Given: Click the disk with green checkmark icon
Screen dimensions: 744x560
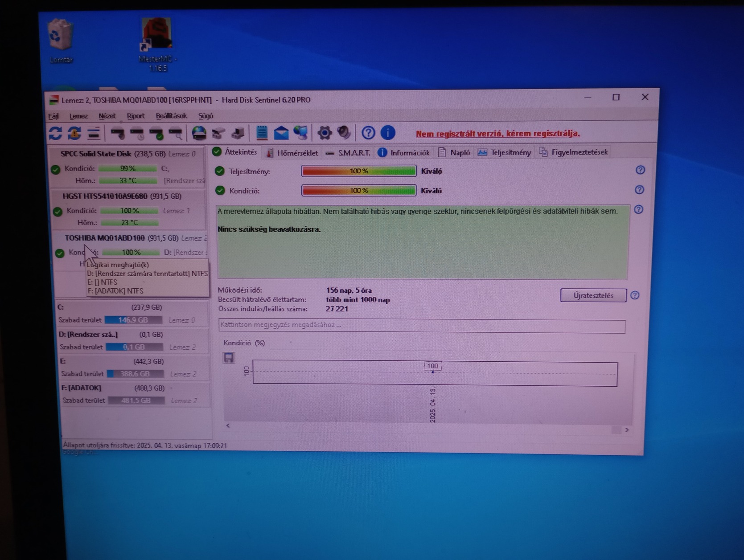Looking at the screenshot, I should click(x=156, y=133).
